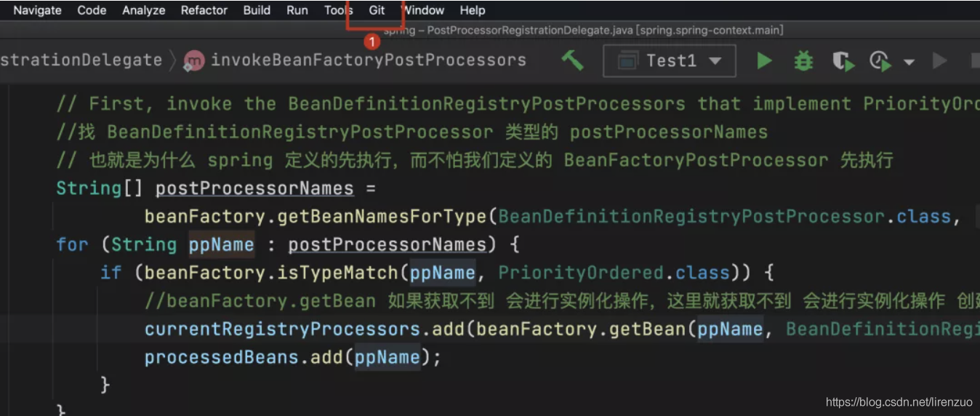Open the Refactor menu

coord(204,10)
